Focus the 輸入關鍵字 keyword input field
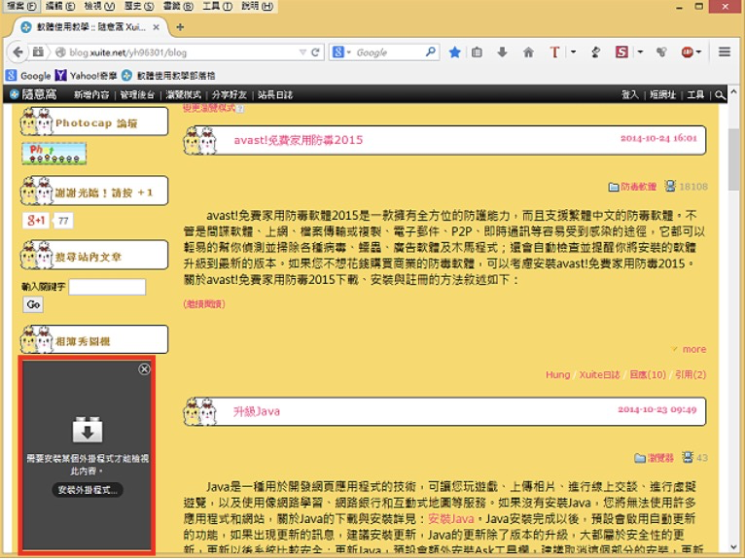Viewport: 745px width, 560px height. coord(107,287)
